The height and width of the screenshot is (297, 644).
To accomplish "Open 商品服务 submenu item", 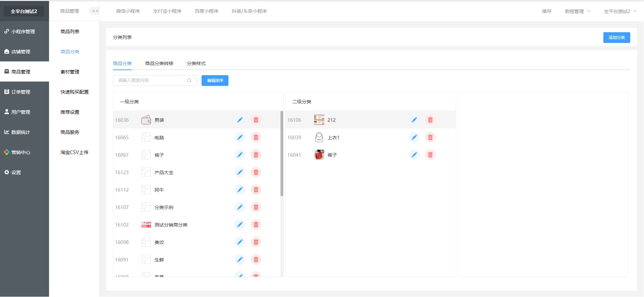I will coord(70,132).
